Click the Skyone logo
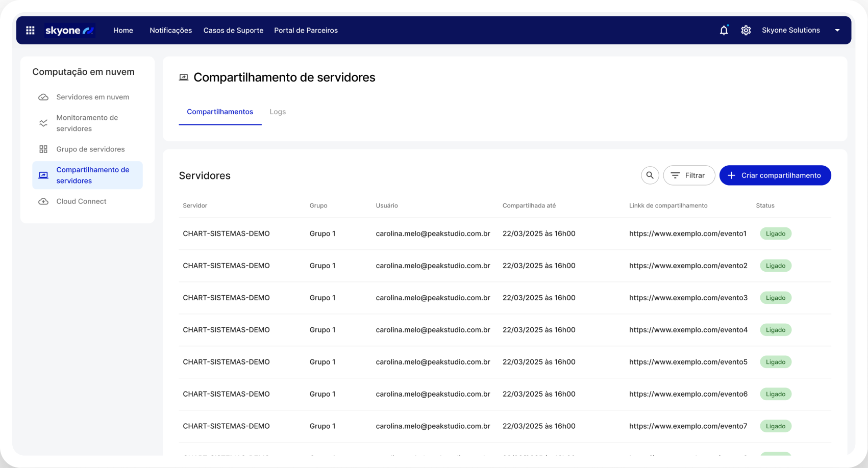 (x=69, y=31)
